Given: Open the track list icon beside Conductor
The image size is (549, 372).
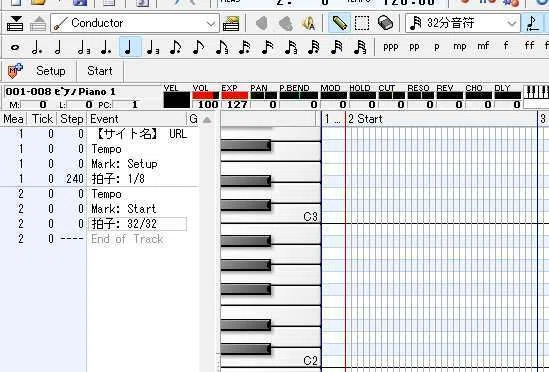Looking at the screenshot, I should point(231,23).
